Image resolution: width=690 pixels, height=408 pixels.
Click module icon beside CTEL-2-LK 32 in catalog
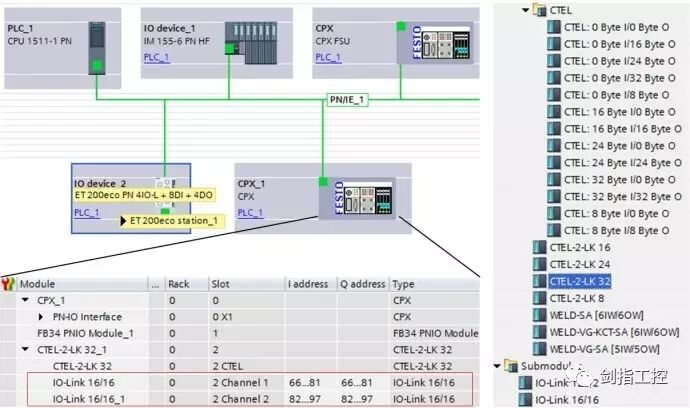(540, 281)
